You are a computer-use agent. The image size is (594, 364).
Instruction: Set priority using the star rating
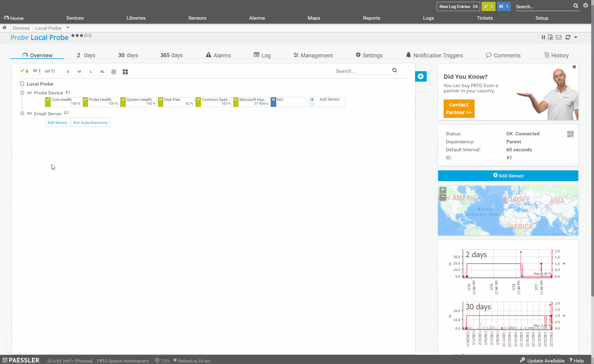pyautogui.click(x=82, y=36)
